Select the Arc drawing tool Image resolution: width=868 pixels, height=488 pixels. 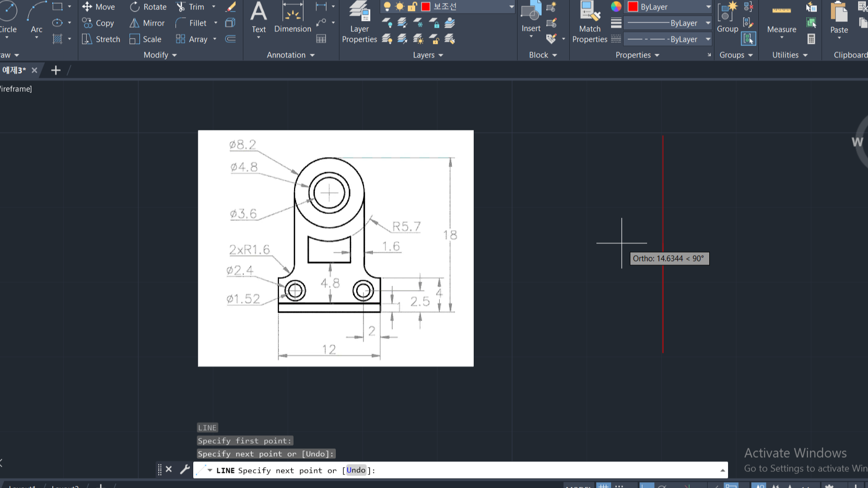37,18
